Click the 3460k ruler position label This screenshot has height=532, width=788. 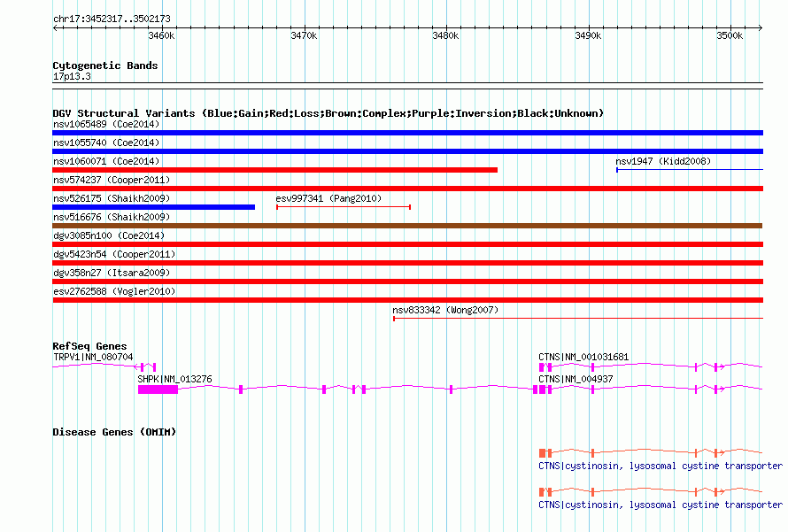tap(161, 35)
